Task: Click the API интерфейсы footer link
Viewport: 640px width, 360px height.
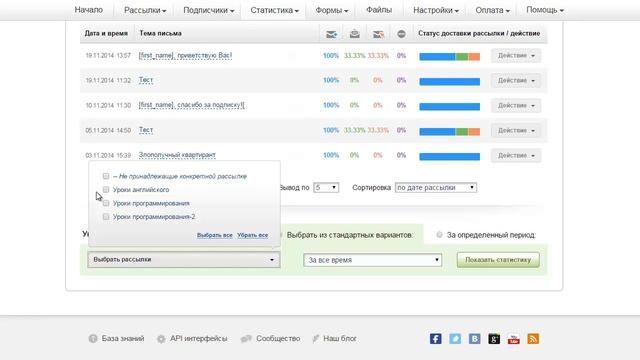Action: point(198,338)
